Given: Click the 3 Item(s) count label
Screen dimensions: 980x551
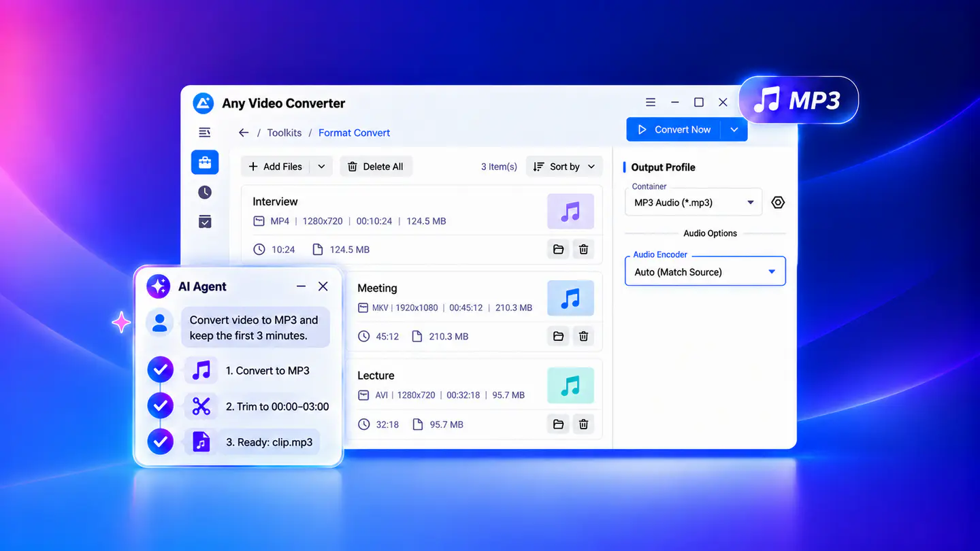Looking at the screenshot, I should (499, 167).
